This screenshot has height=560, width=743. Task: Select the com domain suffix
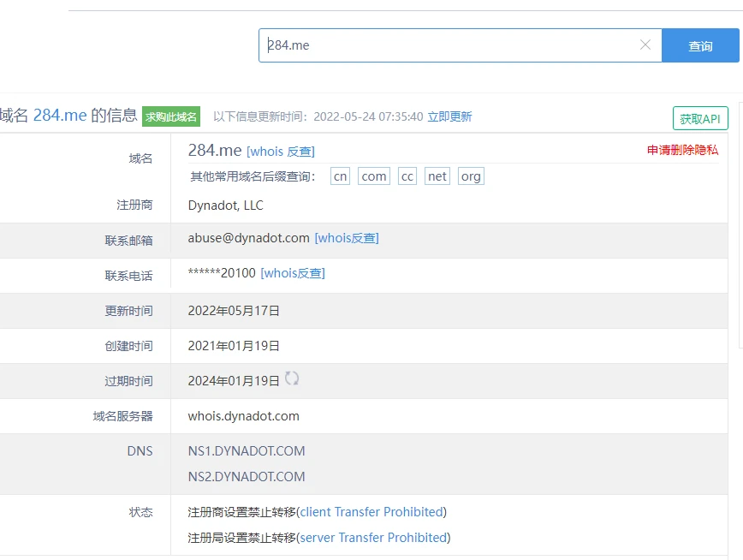coord(373,176)
